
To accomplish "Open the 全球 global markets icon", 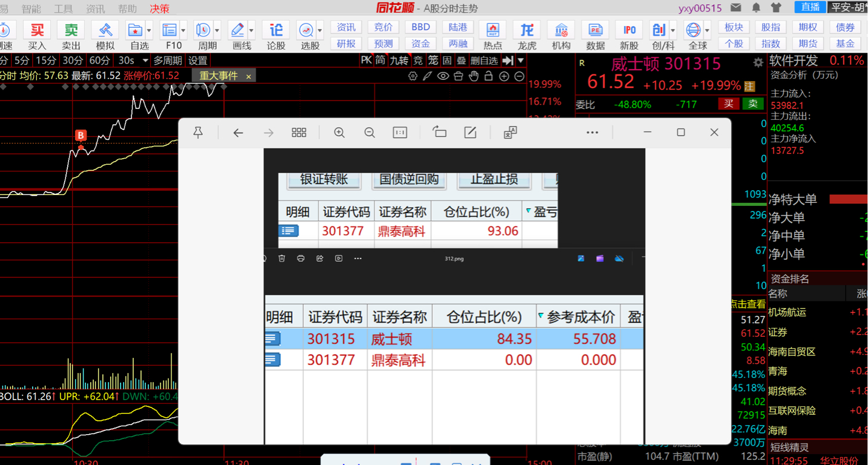I will coord(693,30).
